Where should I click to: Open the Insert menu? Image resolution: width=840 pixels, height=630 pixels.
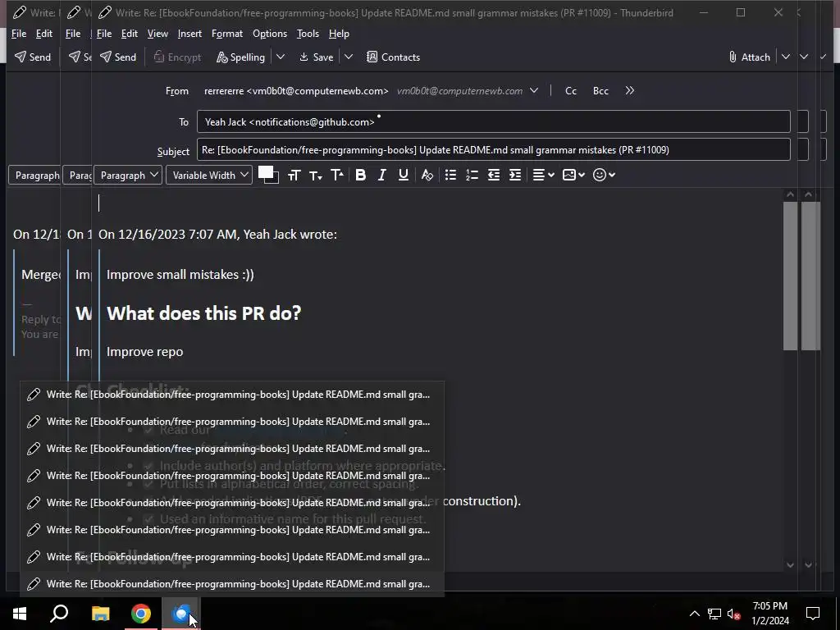pyautogui.click(x=189, y=33)
